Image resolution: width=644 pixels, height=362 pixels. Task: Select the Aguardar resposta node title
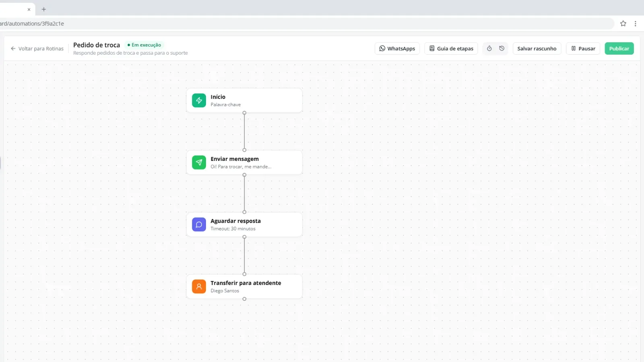point(235,221)
